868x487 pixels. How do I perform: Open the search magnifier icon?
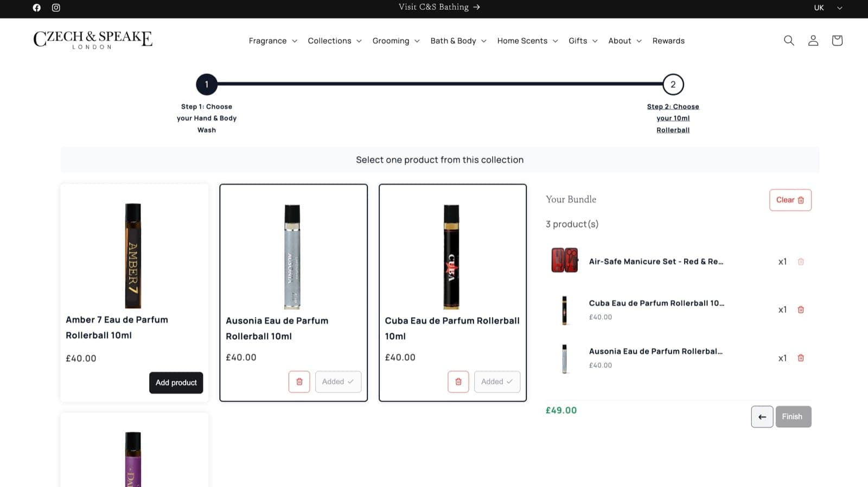click(789, 41)
